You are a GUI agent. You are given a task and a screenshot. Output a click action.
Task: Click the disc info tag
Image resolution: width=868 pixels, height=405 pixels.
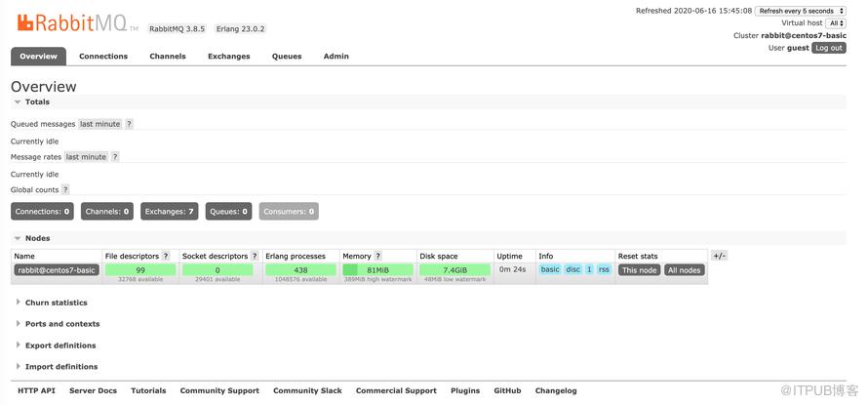click(x=572, y=269)
